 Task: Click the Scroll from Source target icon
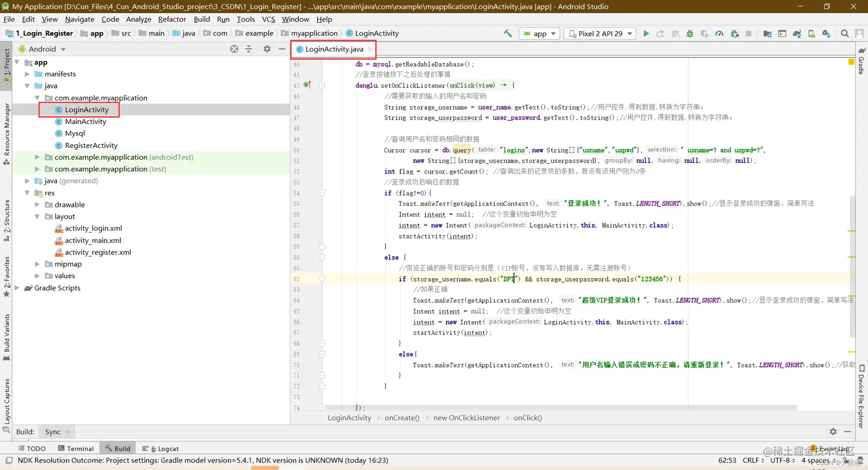(234, 49)
